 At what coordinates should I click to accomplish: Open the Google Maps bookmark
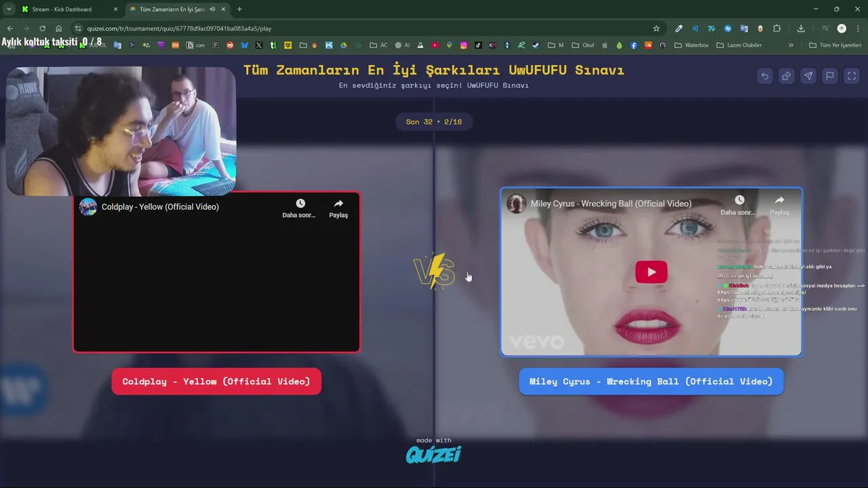(449, 45)
